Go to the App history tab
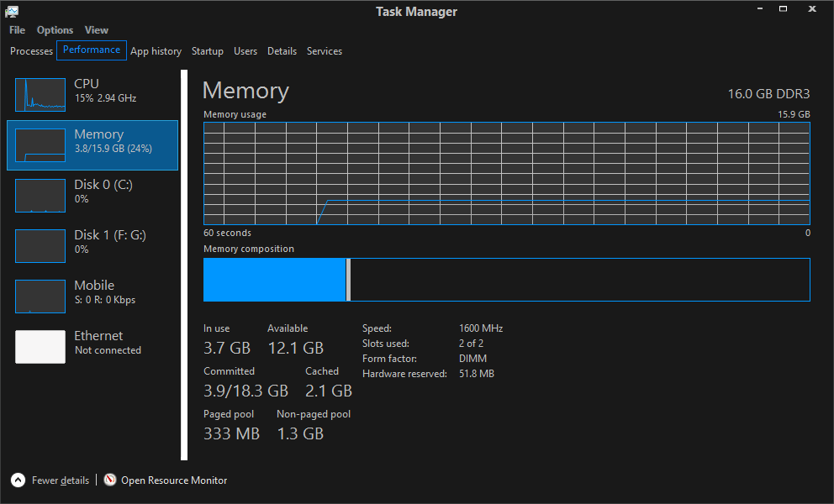Image resolution: width=834 pixels, height=504 pixels. [x=156, y=51]
